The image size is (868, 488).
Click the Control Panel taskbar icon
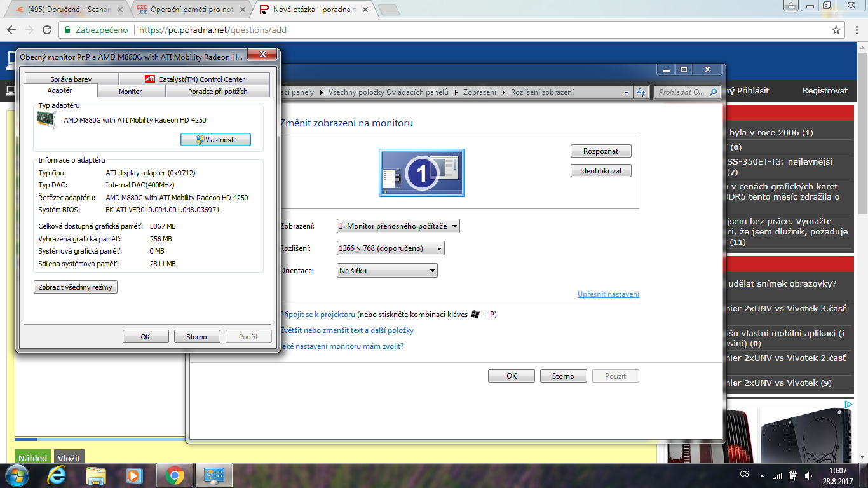point(213,475)
